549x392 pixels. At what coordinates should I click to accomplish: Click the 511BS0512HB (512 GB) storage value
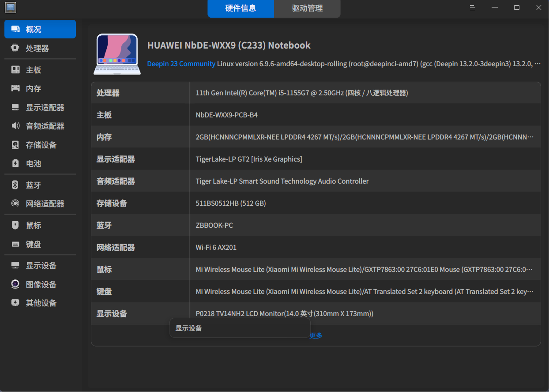[231, 203]
